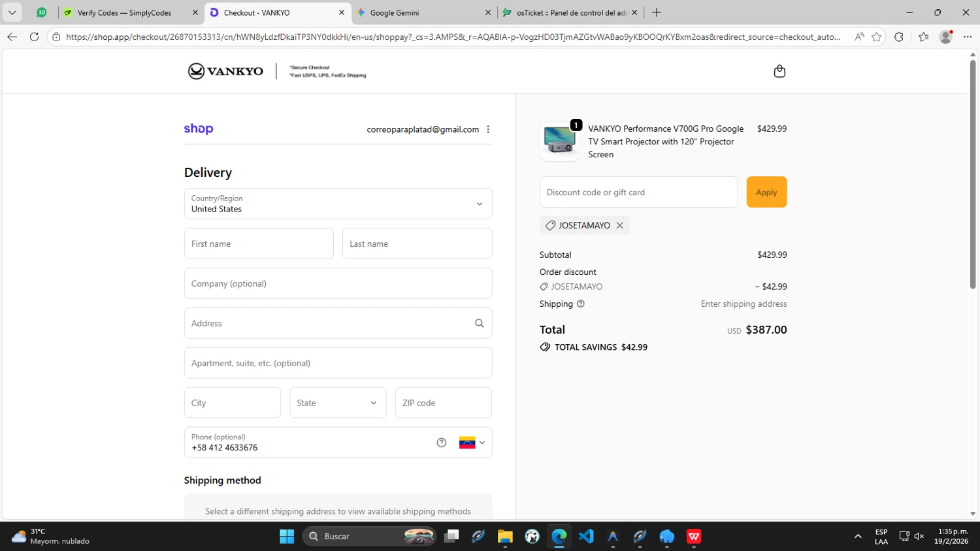Open read aloud in address bar
Viewport: 980px width, 551px height.
click(x=859, y=37)
